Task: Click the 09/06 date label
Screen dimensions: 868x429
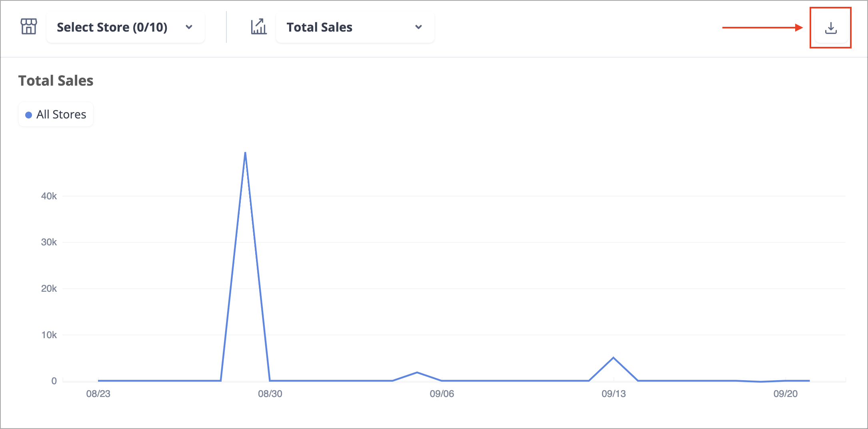Action: 442,394
